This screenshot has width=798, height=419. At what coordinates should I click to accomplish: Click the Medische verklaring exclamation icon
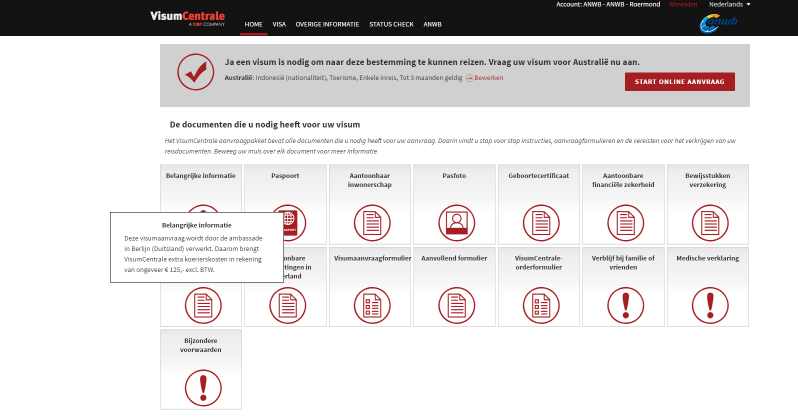(x=708, y=302)
